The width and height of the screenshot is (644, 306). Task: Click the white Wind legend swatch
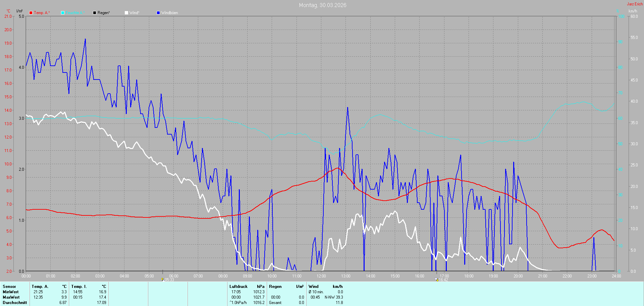coord(126,13)
